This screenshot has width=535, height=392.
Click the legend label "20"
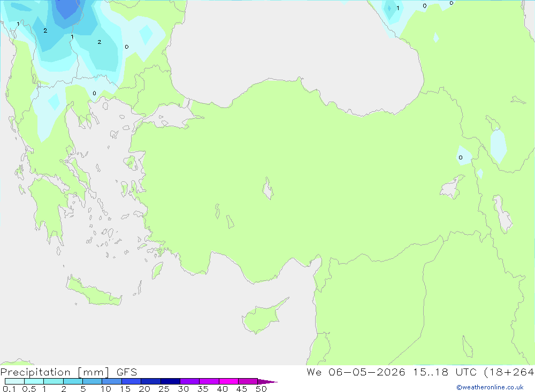(x=144, y=389)
